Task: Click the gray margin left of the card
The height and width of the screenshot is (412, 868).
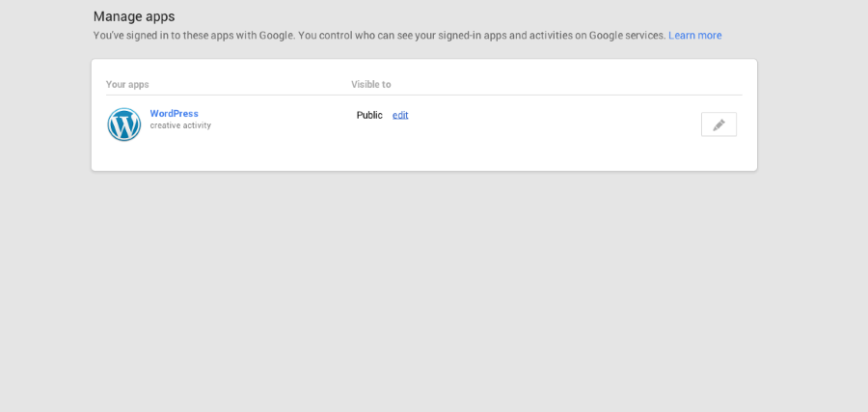Action: (45, 116)
